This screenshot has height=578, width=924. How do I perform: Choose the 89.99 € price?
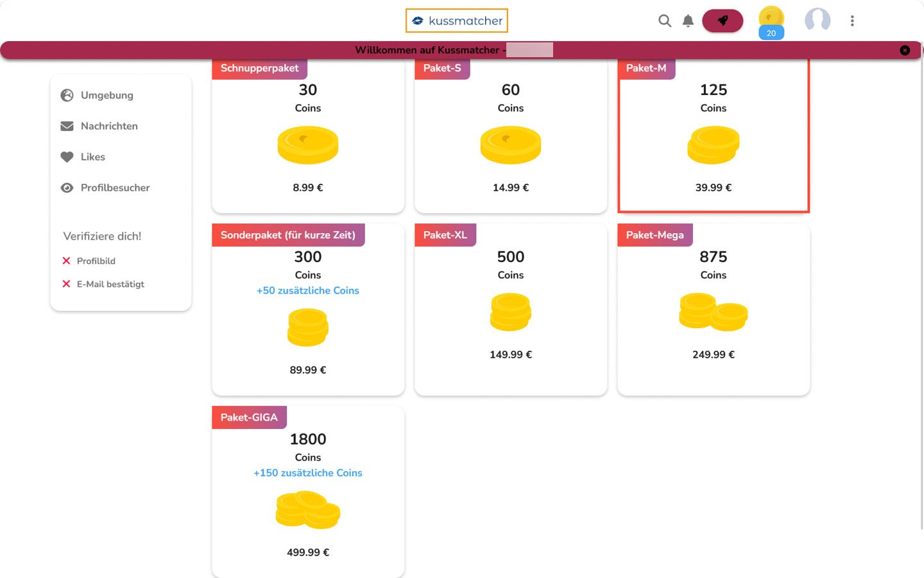pos(308,370)
